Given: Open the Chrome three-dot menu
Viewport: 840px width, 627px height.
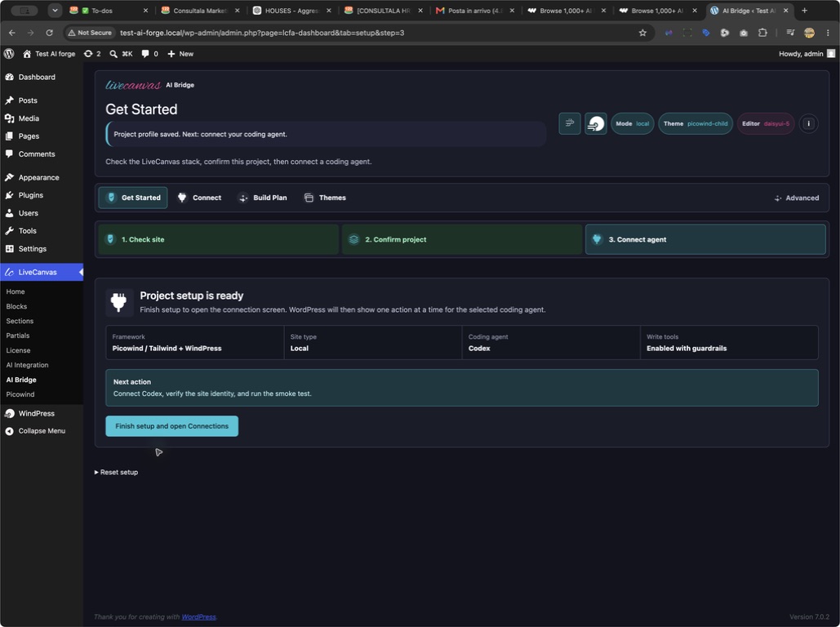Looking at the screenshot, I should click(x=828, y=33).
